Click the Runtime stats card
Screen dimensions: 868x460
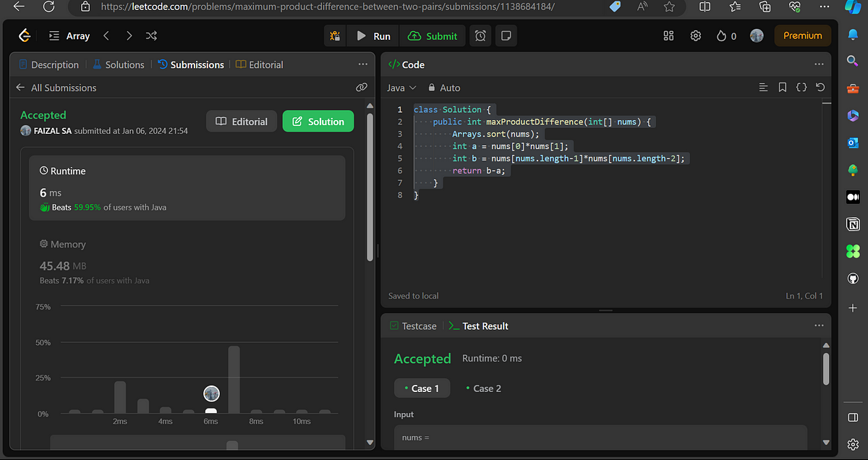point(187,188)
